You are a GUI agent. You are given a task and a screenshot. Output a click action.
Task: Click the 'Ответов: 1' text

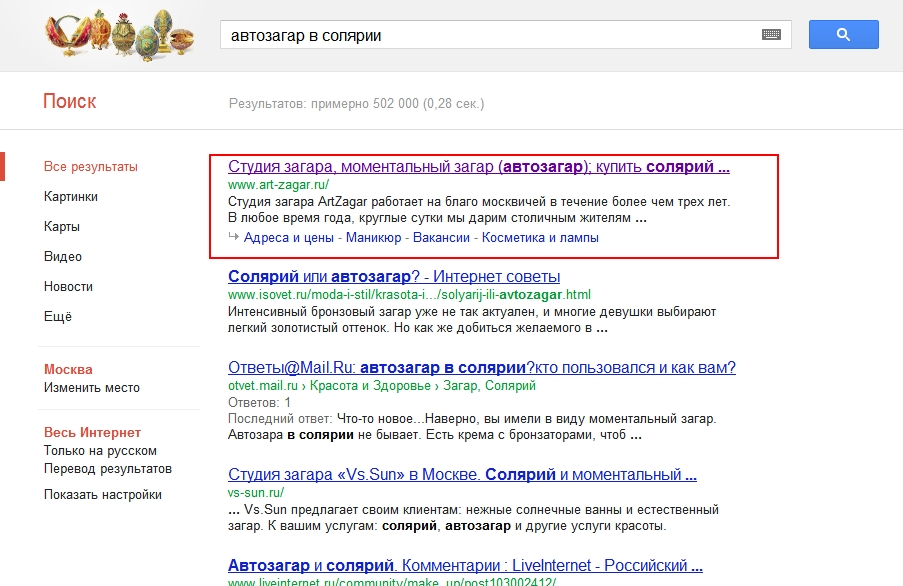[x=259, y=402]
